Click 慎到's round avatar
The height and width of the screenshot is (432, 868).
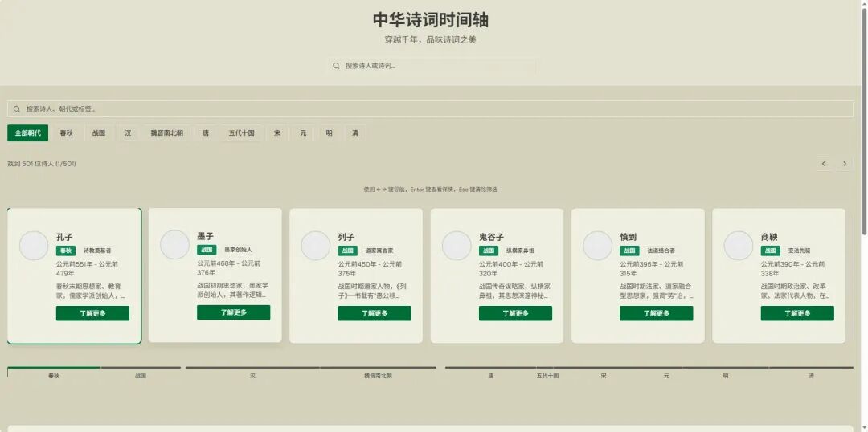[598, 246]
